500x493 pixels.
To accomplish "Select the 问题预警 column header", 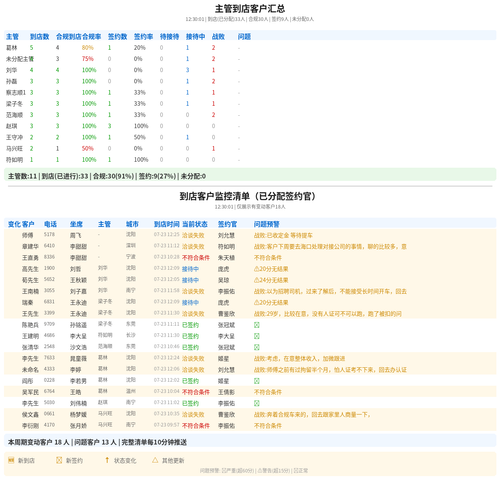I will (x=267, y=224).
